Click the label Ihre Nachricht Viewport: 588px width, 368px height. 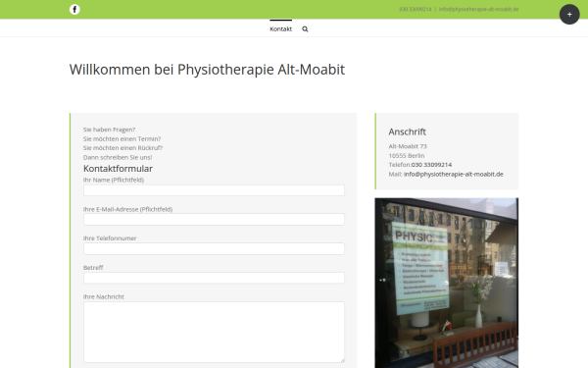click(104, 296)
